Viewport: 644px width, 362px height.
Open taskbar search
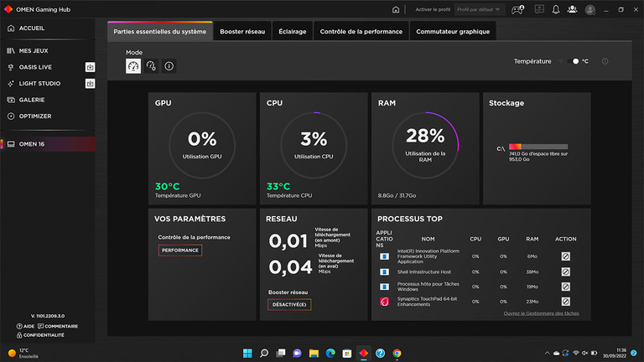(x=264, y=353)
